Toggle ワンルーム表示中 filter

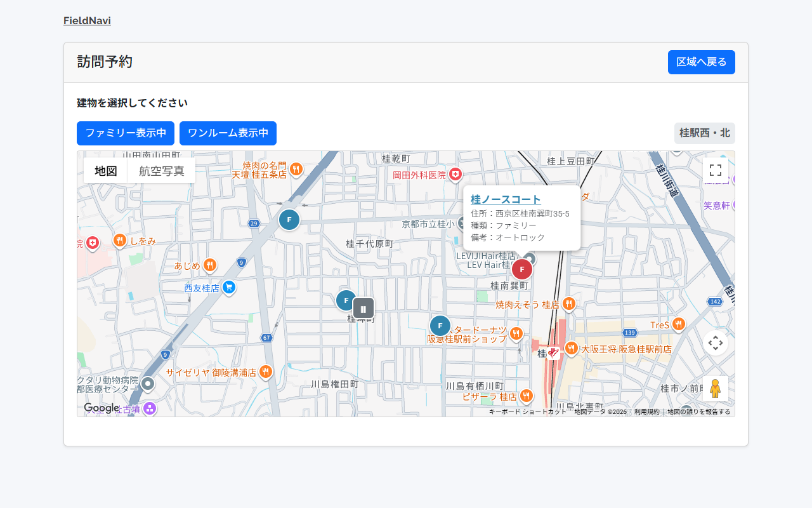(x=228, y=133)
